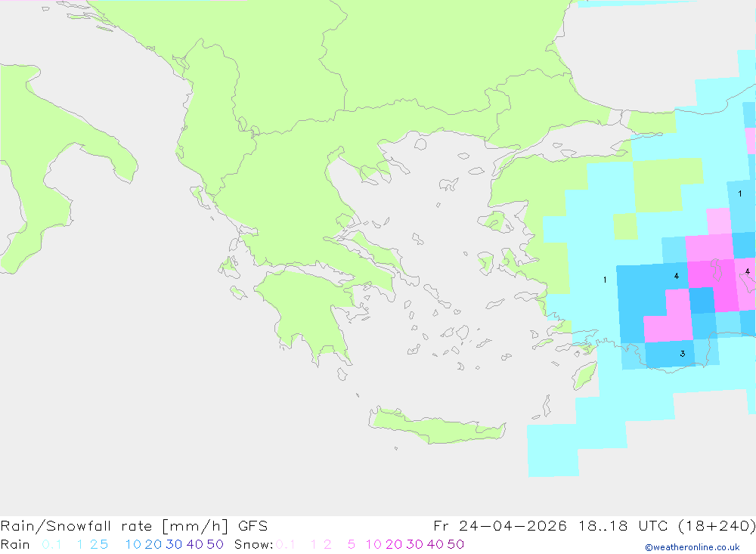The image size is (756, 554).
Task: Select the 0.1 value in Snow legend
Action: click(286, 544)
